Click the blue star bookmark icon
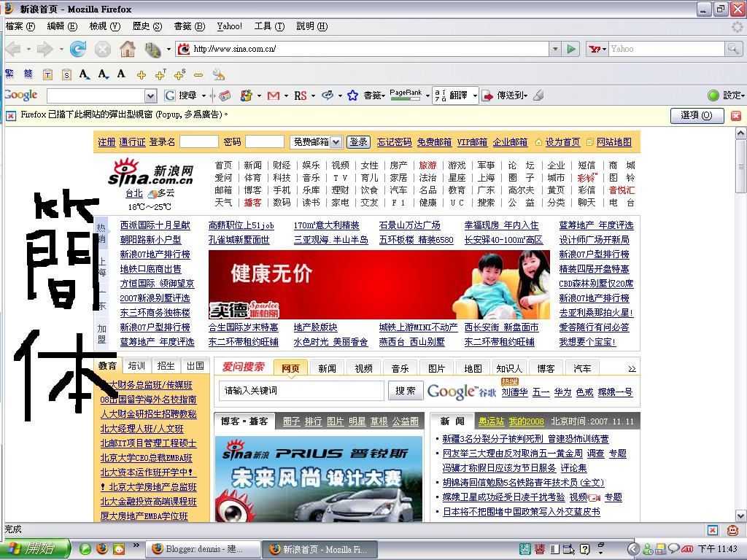The width and height of the screenshot is (747, 560). 352,96
